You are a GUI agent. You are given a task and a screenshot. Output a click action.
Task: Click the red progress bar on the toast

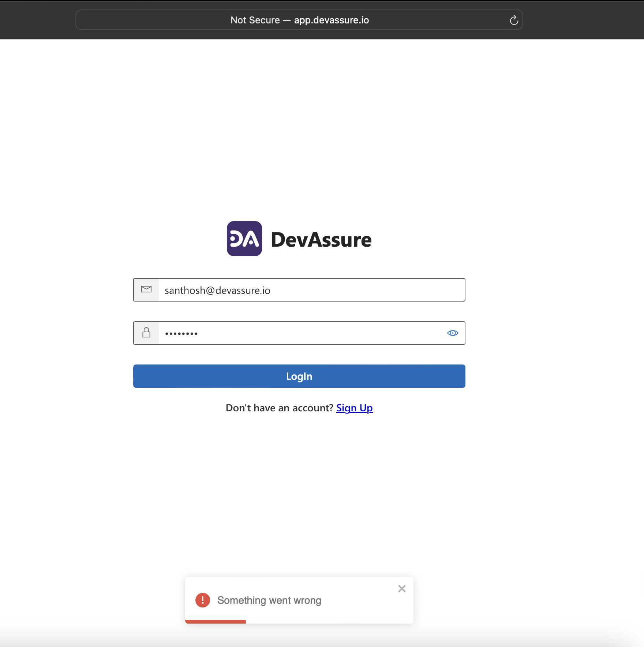[x=215, y=621]
